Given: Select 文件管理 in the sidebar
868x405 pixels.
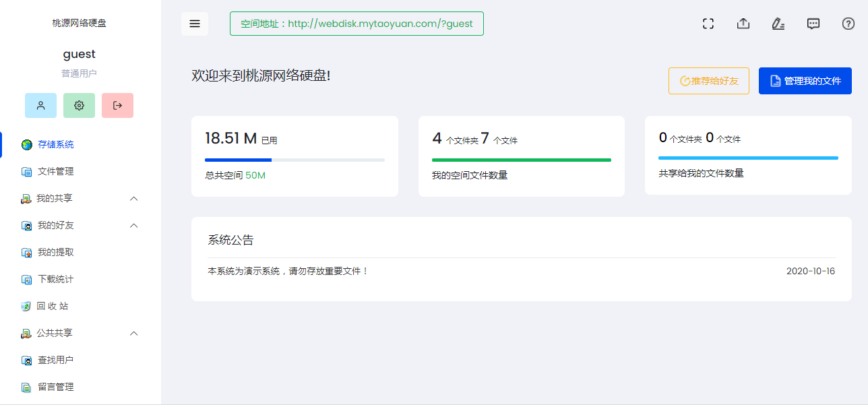Looking at the screenshot, I should point(55,171).
